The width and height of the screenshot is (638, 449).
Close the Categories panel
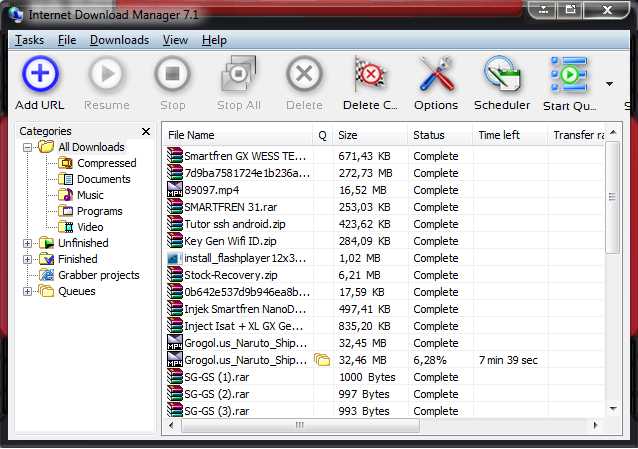tap(146, 131)
